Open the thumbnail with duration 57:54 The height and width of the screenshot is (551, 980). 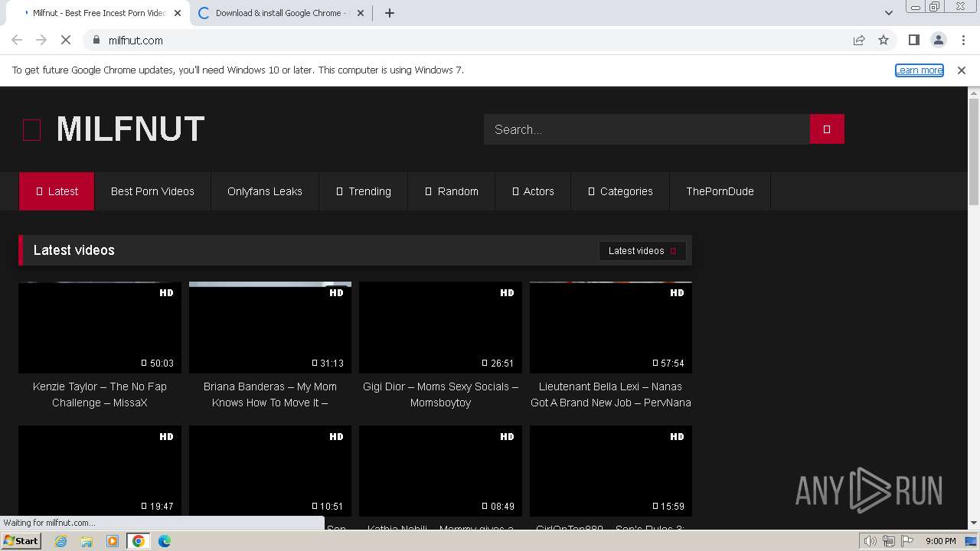611,328
